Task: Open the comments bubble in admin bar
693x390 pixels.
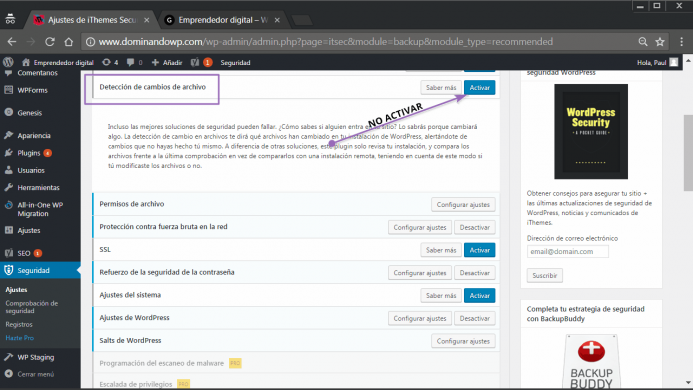Action: (134, 62)
